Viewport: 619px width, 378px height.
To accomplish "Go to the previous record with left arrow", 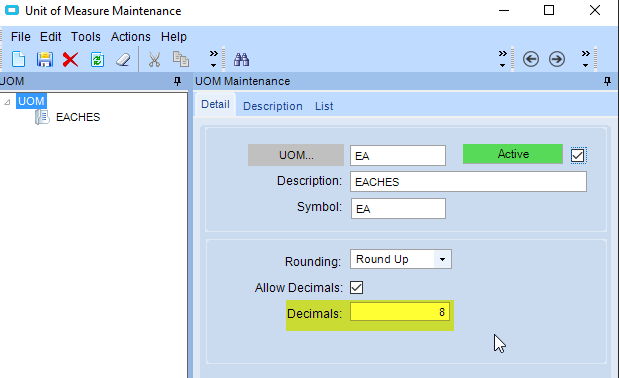I will pyautogui.click(x=531, y=60).
